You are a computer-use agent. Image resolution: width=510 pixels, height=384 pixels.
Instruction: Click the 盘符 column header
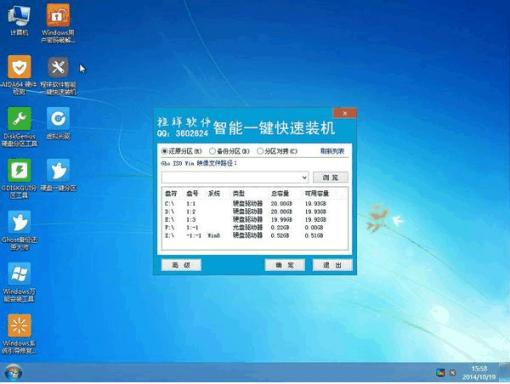tap(171, 193)
